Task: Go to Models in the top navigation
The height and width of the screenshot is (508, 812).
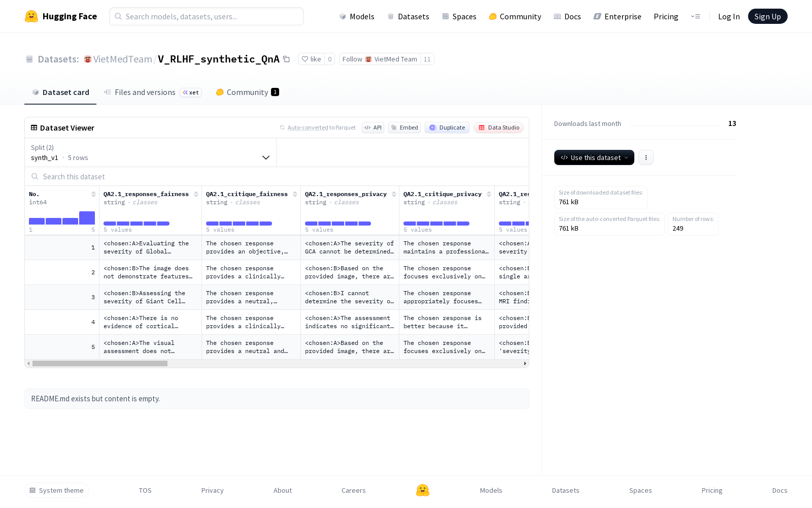Action: pyautogui.click(x=357, y=16)
